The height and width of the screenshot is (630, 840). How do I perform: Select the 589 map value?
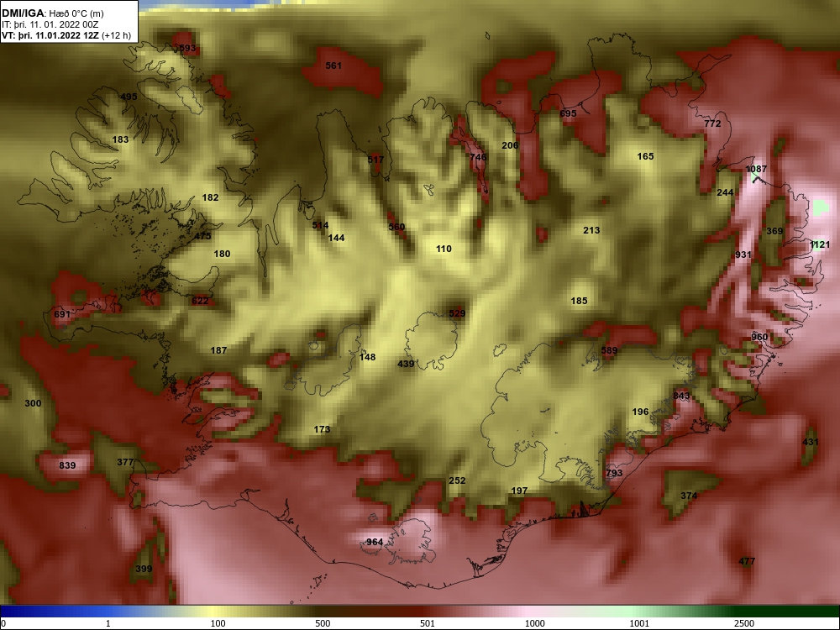click(x=609, y=350)
